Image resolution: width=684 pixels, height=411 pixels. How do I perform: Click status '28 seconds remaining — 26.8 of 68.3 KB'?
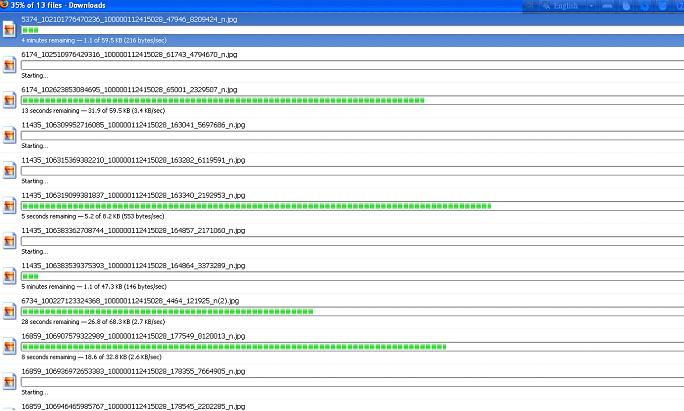(93, 322)
